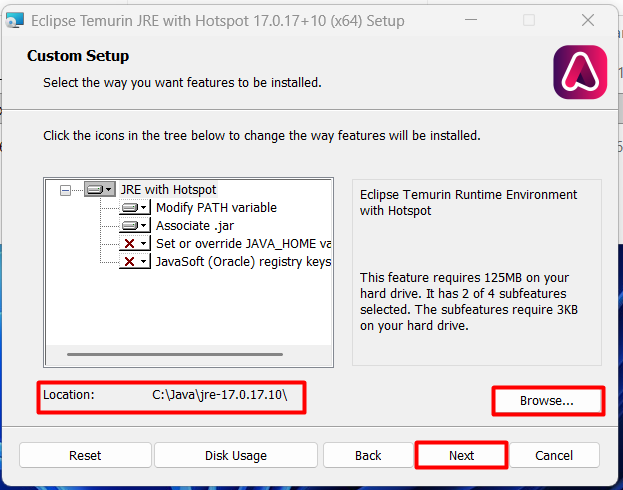Proceed with the Next button
This screenshot has height=490, width=623.
click(461, 455)
